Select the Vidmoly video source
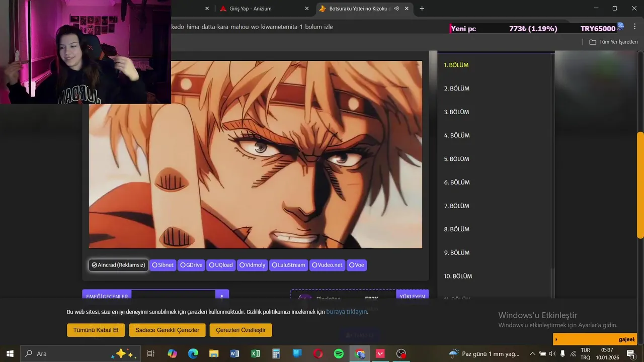 point(252,265)
